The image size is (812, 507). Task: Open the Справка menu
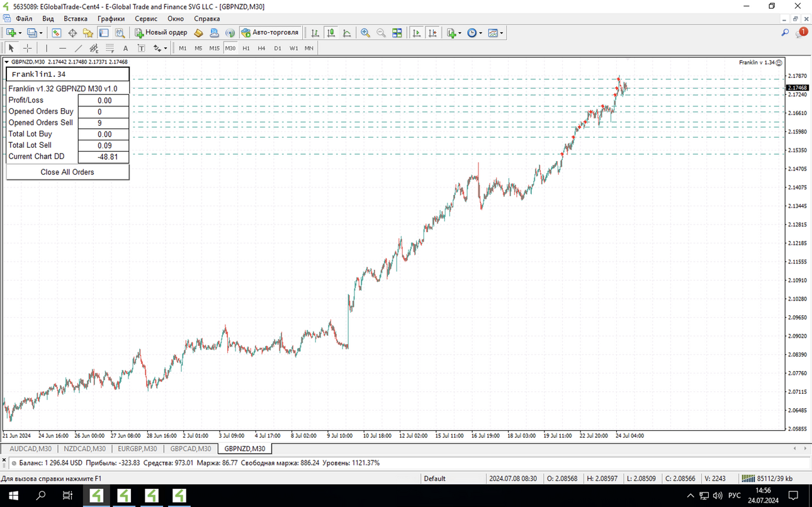coord(207,19)
